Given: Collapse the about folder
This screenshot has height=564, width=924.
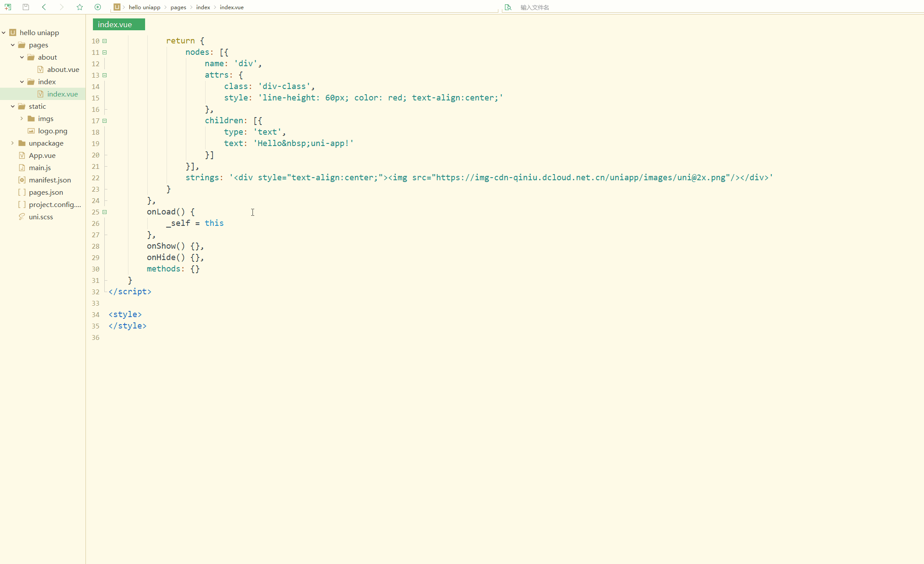Looking at the screenshot, I should (x=22, y=57).
